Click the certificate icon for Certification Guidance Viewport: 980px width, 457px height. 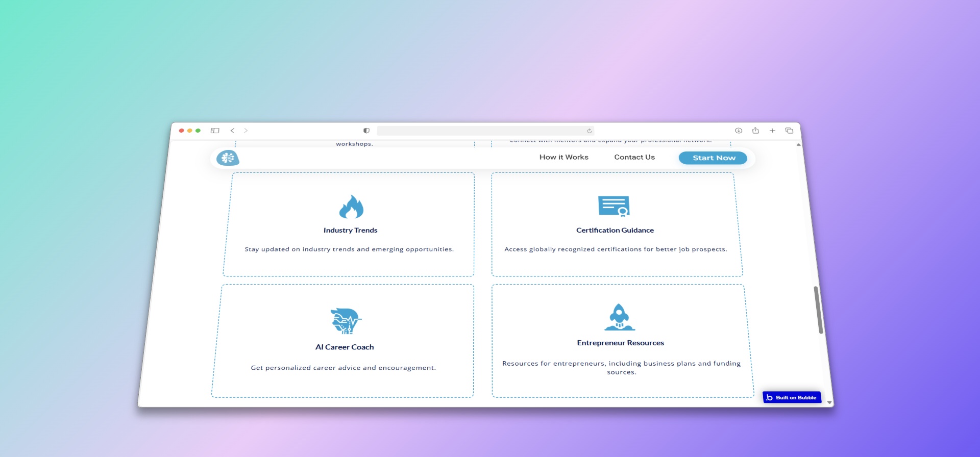(x=614, y=206)
